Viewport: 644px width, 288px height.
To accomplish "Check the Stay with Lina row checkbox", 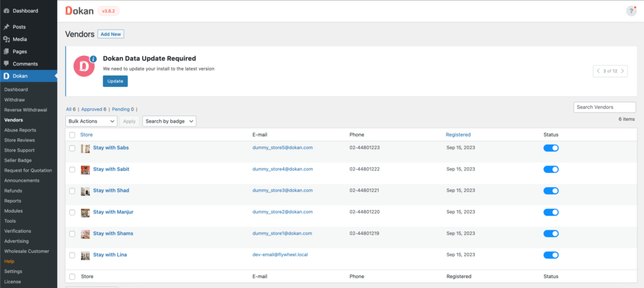I will (x=72, y=255).
